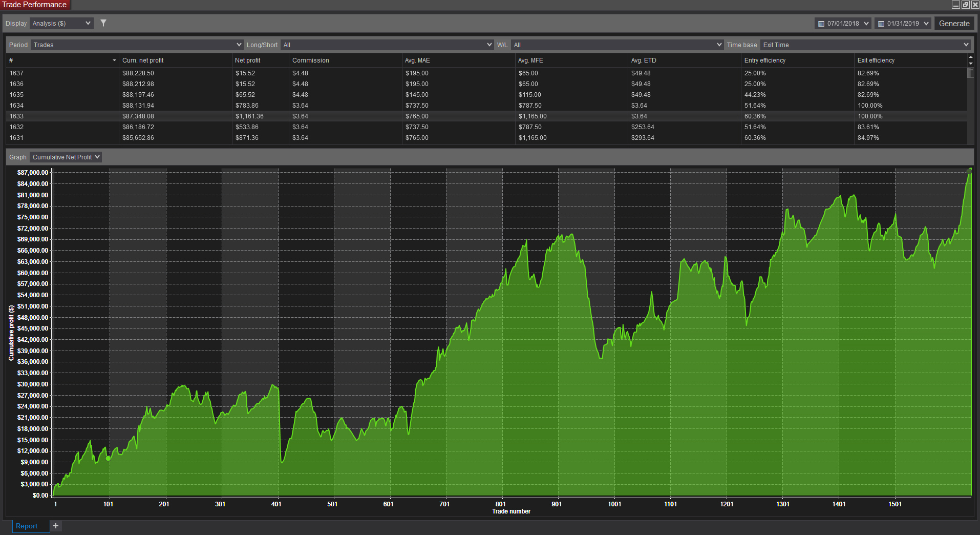
Task: Open the Long/Short All dropdown
Action: [387, 45]
